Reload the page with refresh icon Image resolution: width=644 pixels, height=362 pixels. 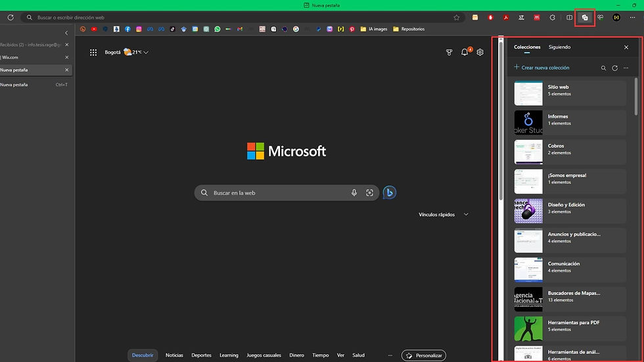(11, 18)
